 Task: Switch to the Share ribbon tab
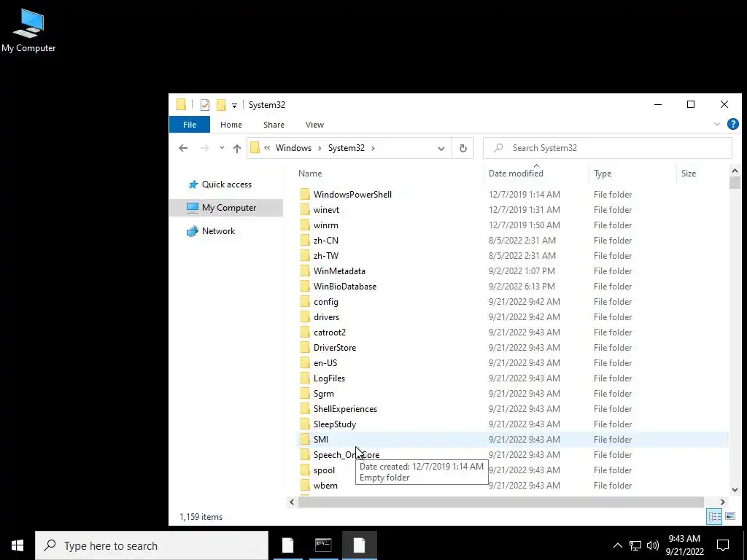coord(274,125)
